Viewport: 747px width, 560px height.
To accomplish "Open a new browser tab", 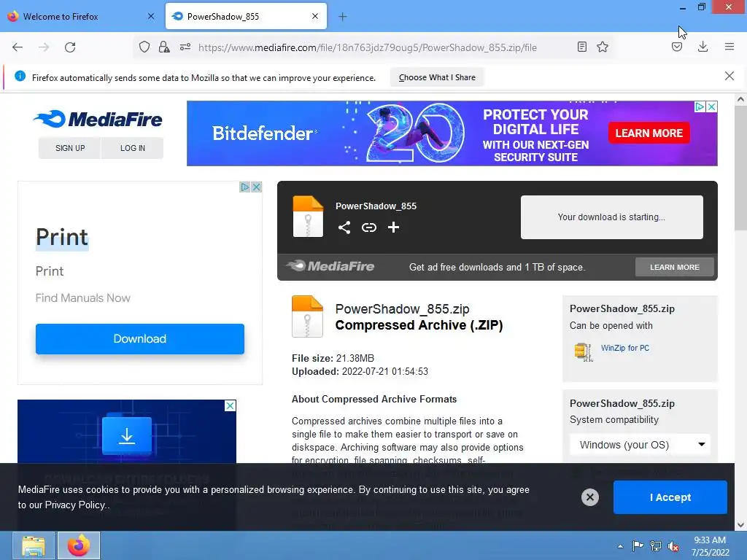I will click(343, 17).
